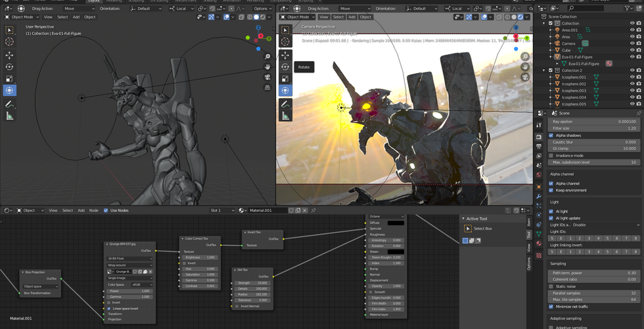644x329 pixels.
Task: Open the Add menu in left viewport
Action: [76, 17]
